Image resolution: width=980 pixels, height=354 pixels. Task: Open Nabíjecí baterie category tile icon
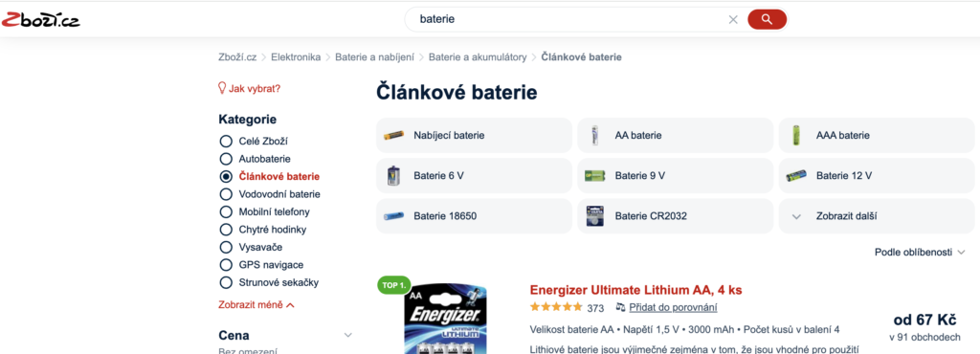pyautogui.click(x=393, y=135)
